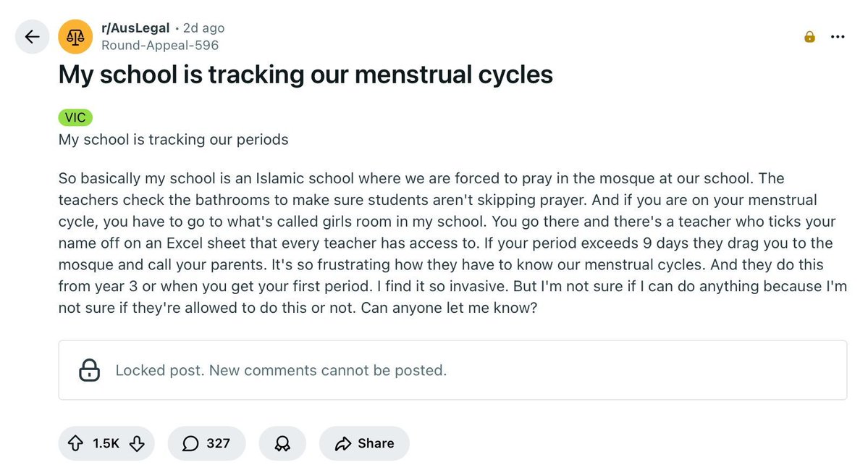Screen dimensions: 868x465
Task: Click the Share button label
Action: [x=376, y=443]
